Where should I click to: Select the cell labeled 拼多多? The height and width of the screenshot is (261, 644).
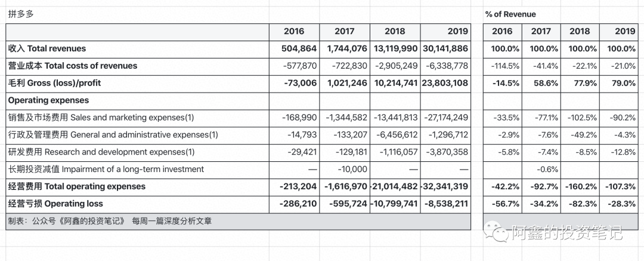tap(21, 14)
